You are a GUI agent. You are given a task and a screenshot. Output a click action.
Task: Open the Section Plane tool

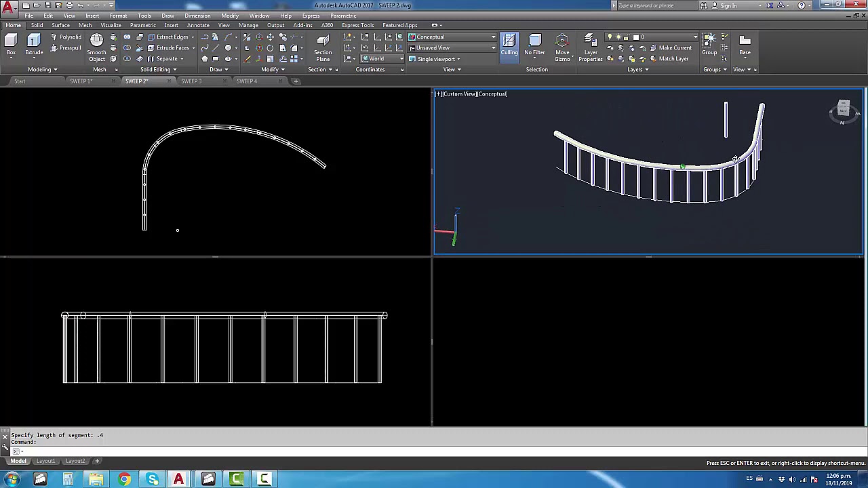point(323,47)
